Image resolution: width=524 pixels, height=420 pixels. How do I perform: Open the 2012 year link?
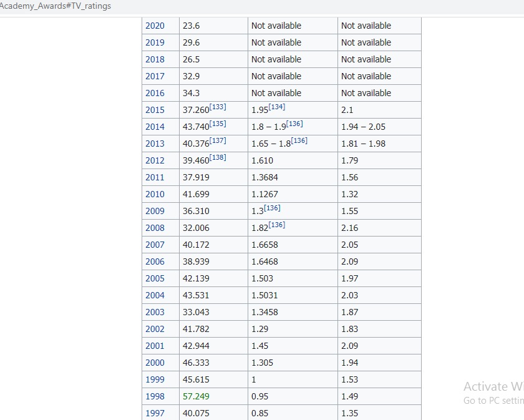(x=155, y=161)
